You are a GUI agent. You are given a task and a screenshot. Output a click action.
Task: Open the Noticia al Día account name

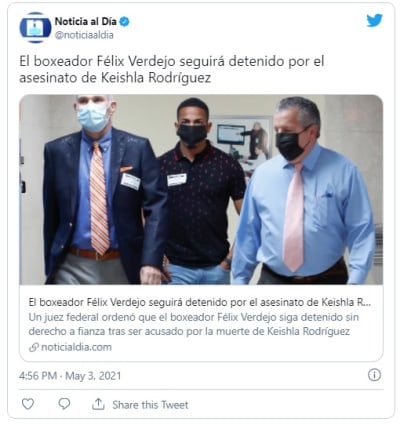(x=85, y=22)
